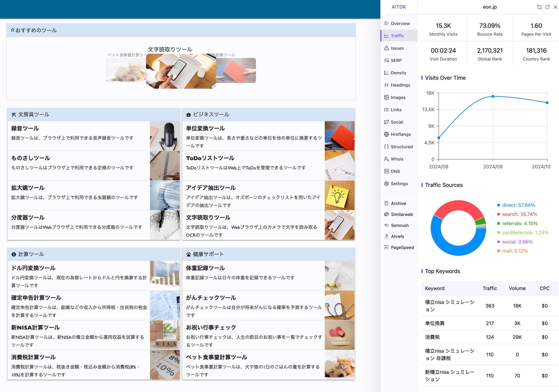559x392 pixels.
Task: Click the referrals 4.10% legend entry
Action: pos(517,223)
